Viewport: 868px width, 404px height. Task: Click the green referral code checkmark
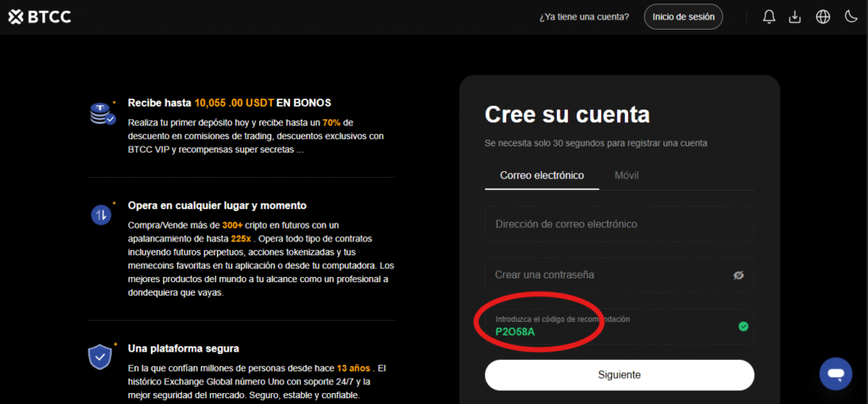coord(743,327)
